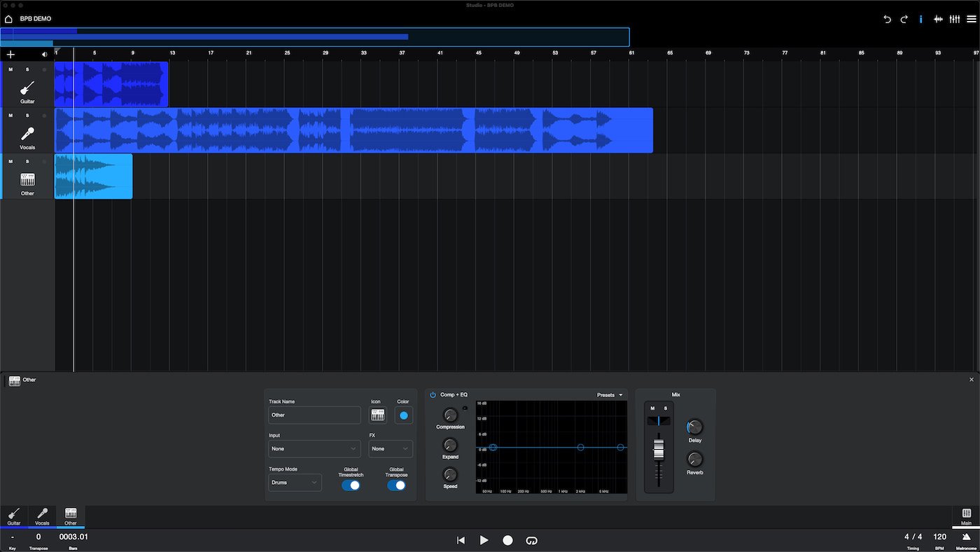This screenshot has width=980, height=552.
Task: Click the Undo arrow icon
Action: click(x=887, y=19)
